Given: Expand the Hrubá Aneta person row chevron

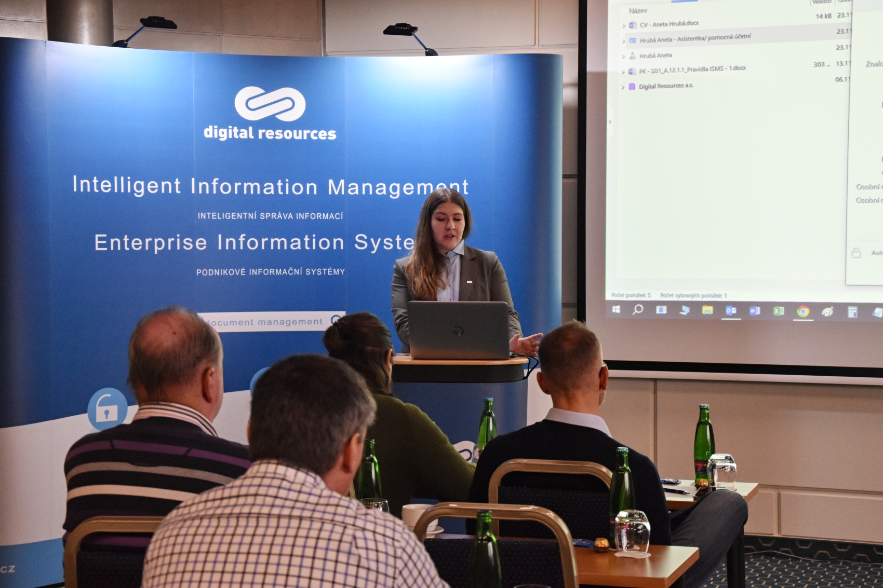Looking at the screenshot, I should click(x=624, y=57).
